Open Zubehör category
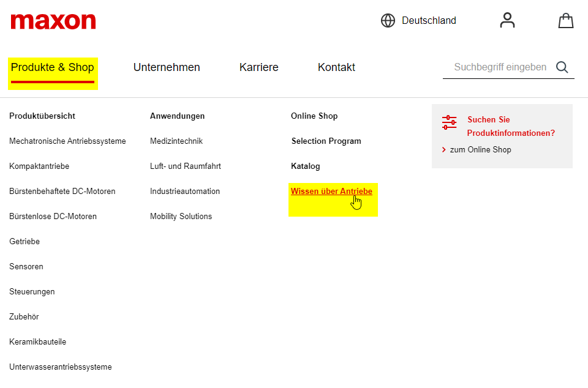The image size is (588, 388). coord(24,317)
